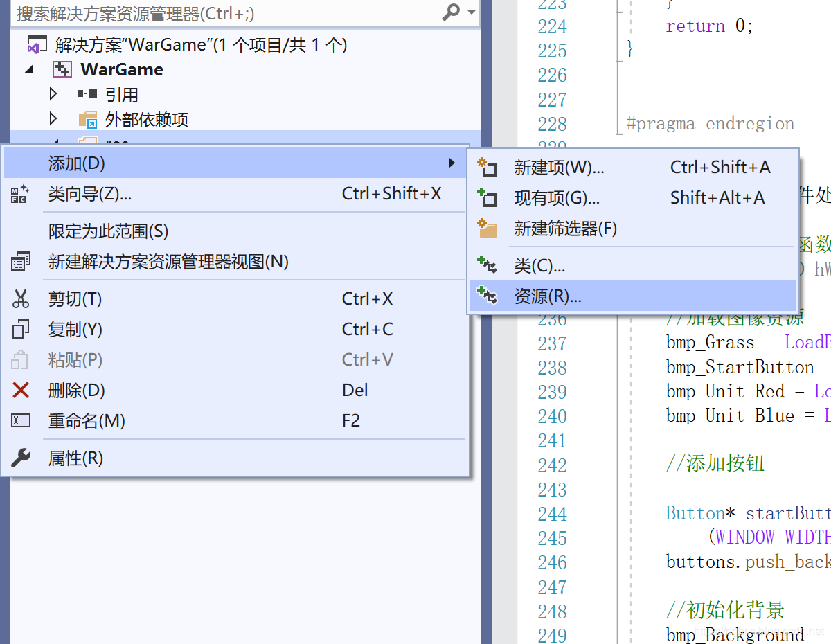This screenshot has width=831, height=644.
Task: Click the new explorer view icon
Action: tap(20, 262)
